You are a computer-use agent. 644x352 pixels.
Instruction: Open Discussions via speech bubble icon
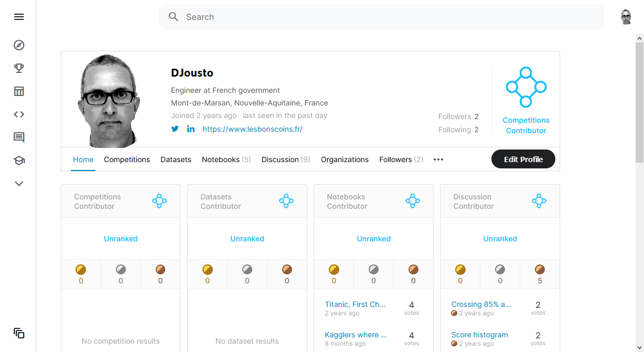pos(19,137)
